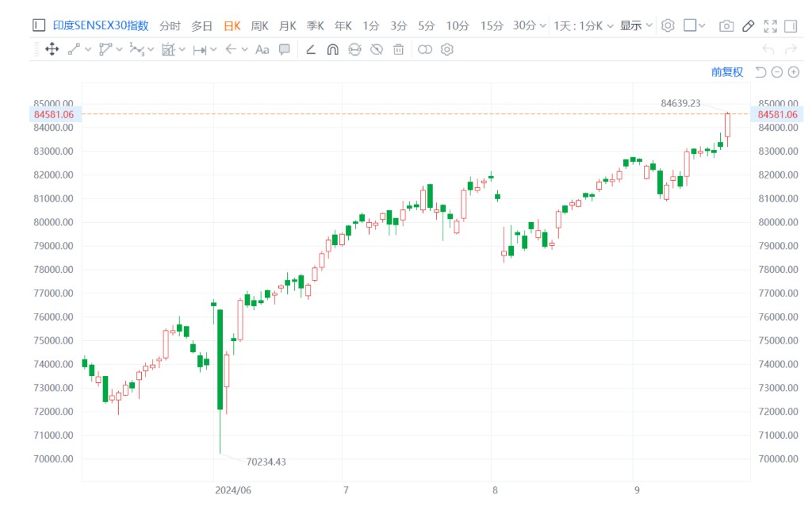The width and height of the screenshot is (812, 514).
Task: Expand the window layout dropdown arrow
Action: (x=702, y=25)
